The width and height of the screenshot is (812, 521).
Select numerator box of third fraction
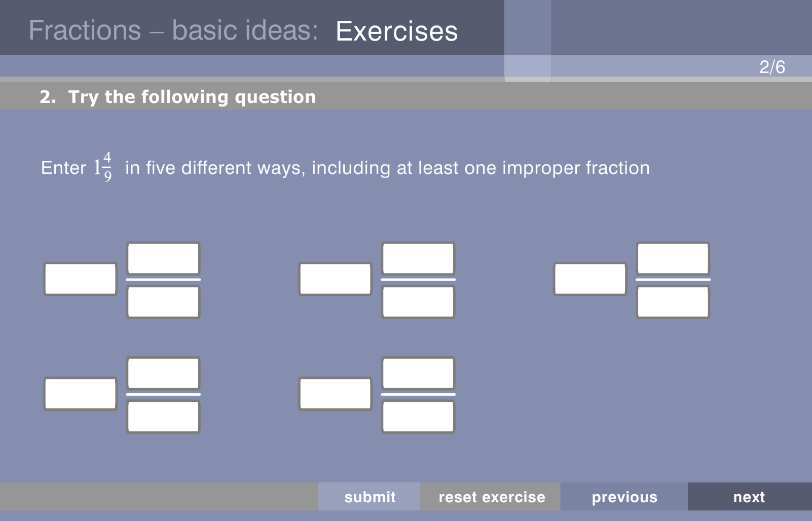coord(673,258)
